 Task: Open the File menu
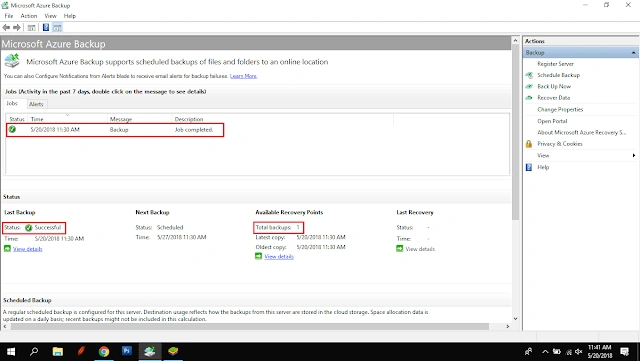tap(9, 16)
